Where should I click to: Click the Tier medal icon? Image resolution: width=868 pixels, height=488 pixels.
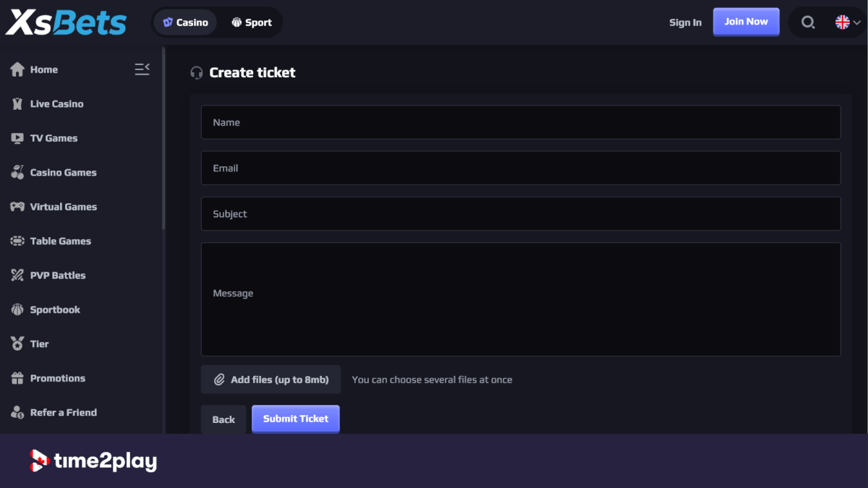click(x=17, y=344)
